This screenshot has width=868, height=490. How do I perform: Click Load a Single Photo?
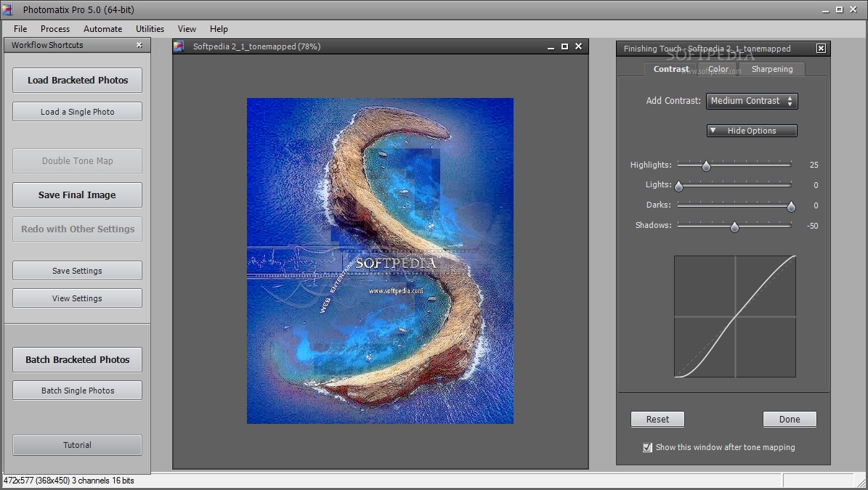78,112
